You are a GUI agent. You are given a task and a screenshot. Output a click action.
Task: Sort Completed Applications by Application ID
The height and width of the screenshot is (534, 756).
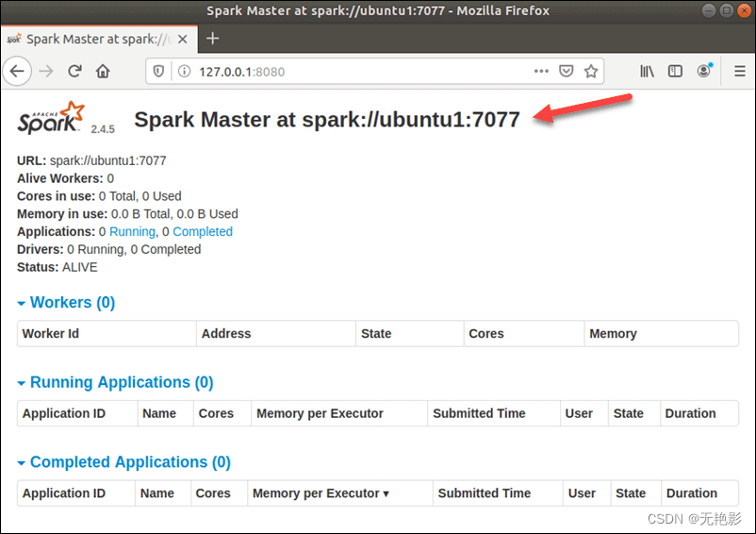(64, 493)
